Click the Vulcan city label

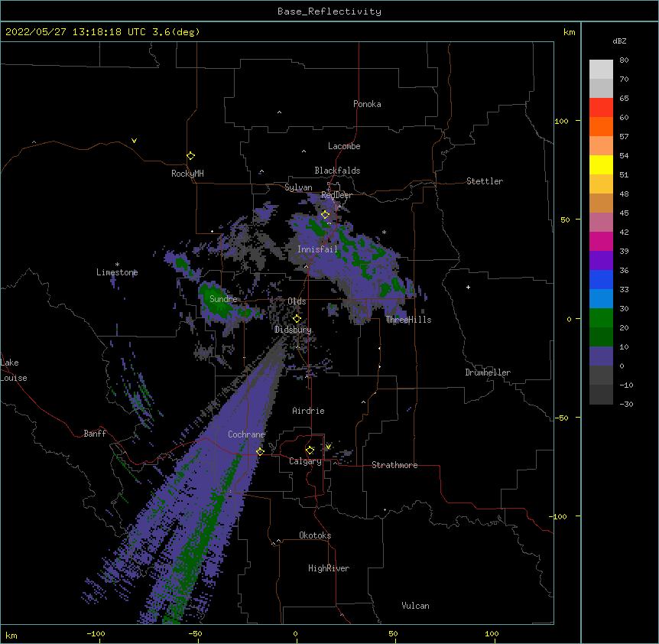click(x=415, y=606)
